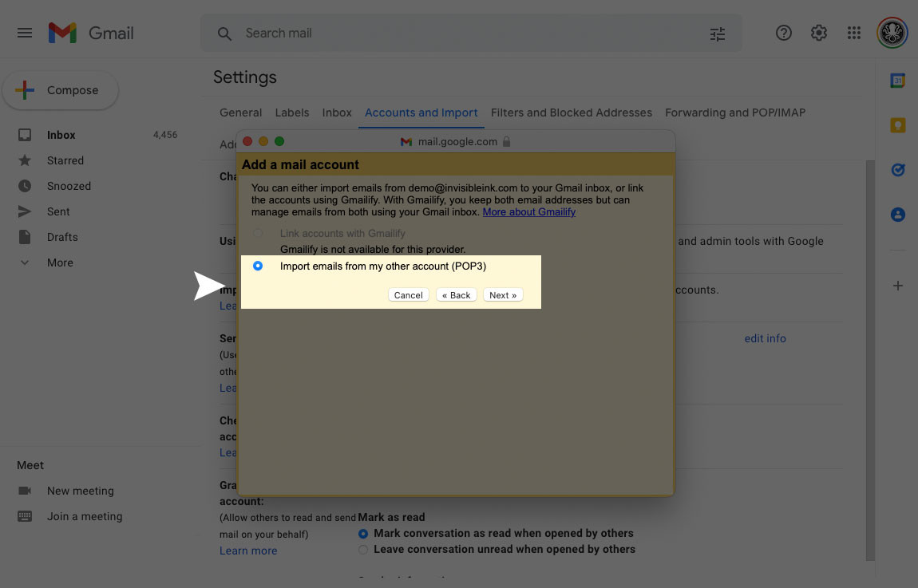Click the Meet section heading
Viewport: 918px width, 588px height.
click(30, 465)
